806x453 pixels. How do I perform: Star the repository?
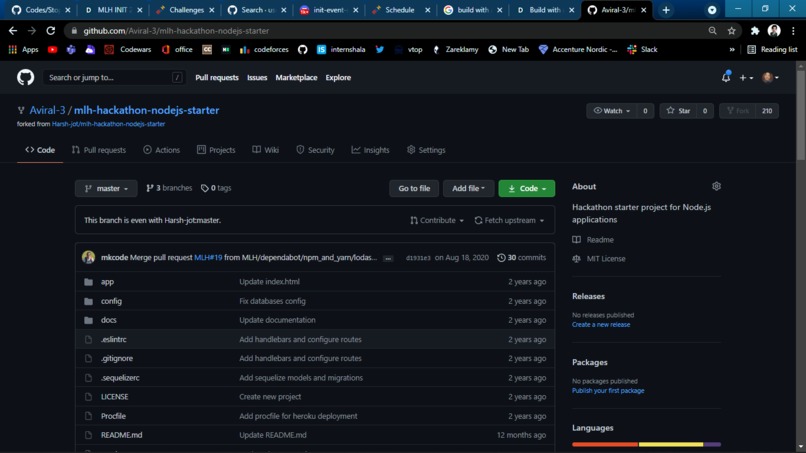pos(678,111)
